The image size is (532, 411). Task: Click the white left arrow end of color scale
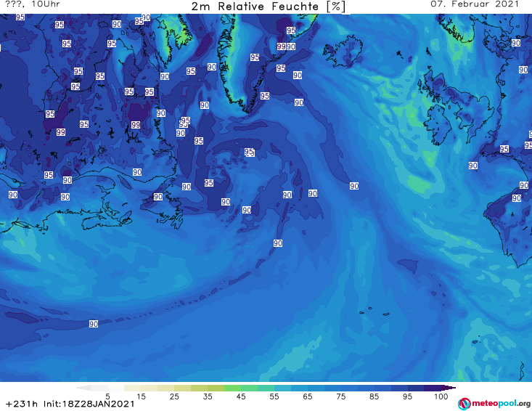[x=83, y=388]
